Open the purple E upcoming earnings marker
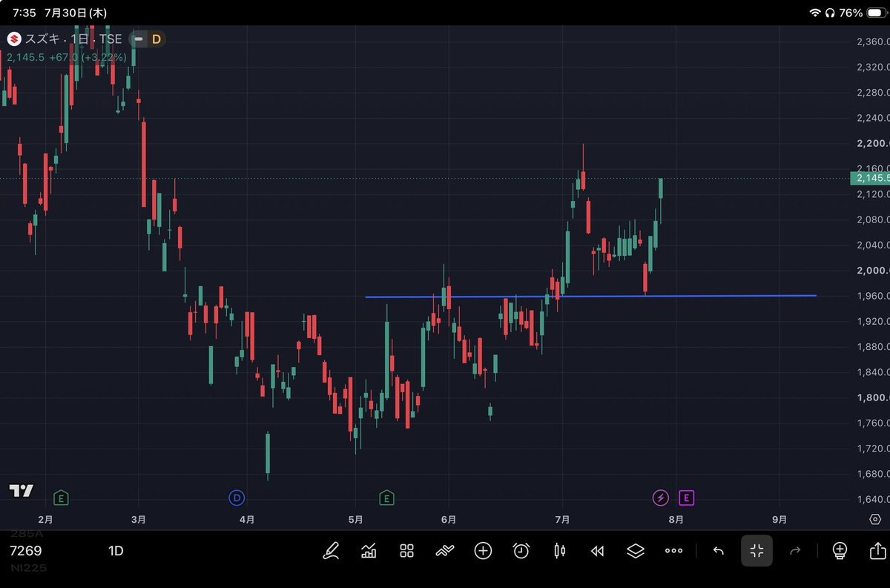 (686, 498)
